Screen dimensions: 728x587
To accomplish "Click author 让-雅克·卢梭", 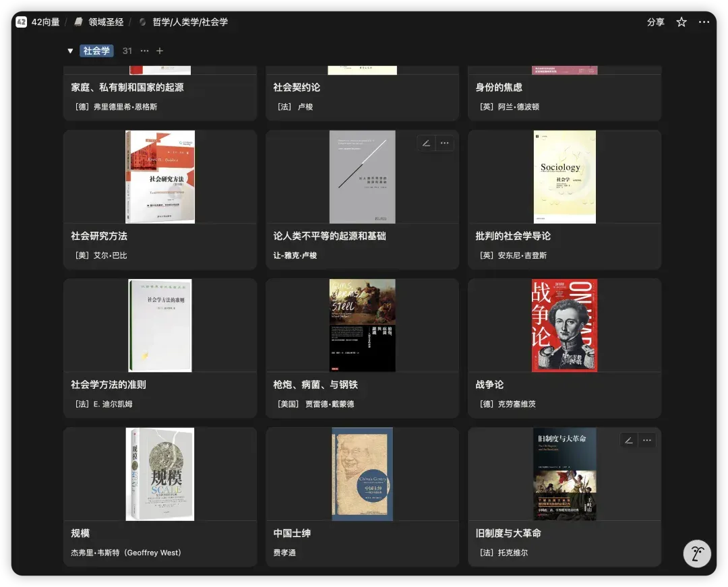I will [x=295, y=255].
